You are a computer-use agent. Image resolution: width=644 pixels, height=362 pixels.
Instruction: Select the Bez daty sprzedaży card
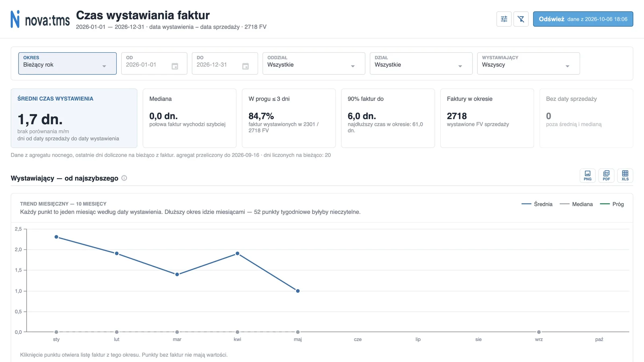point(586,118)
